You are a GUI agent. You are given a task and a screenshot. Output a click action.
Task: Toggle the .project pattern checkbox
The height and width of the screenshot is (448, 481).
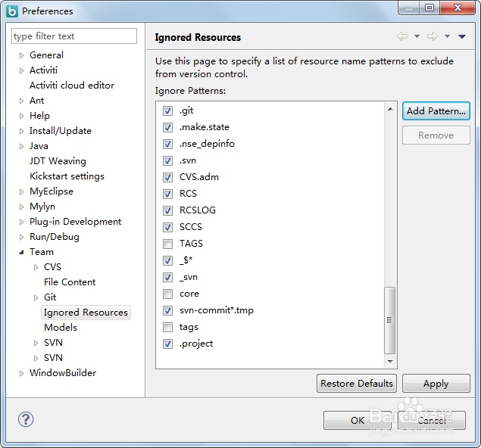pyautogui.click(x=167, y=344)
